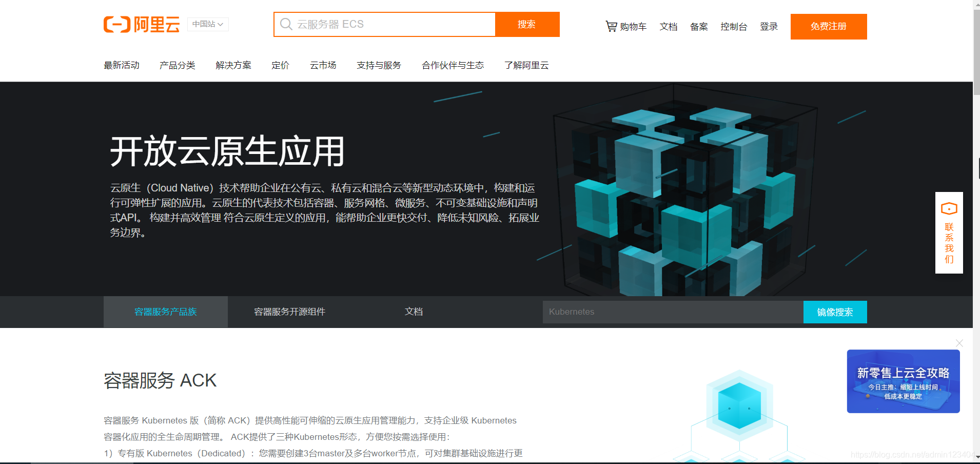Click the contact us chat icon

(949, 208)
